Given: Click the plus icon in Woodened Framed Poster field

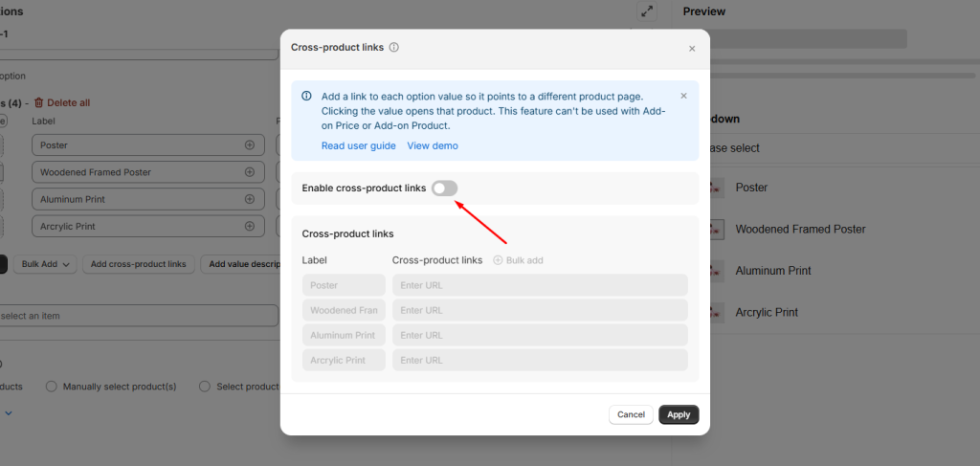Looking at the screenshot, I should pyautogui.click(x=250, y=172).
